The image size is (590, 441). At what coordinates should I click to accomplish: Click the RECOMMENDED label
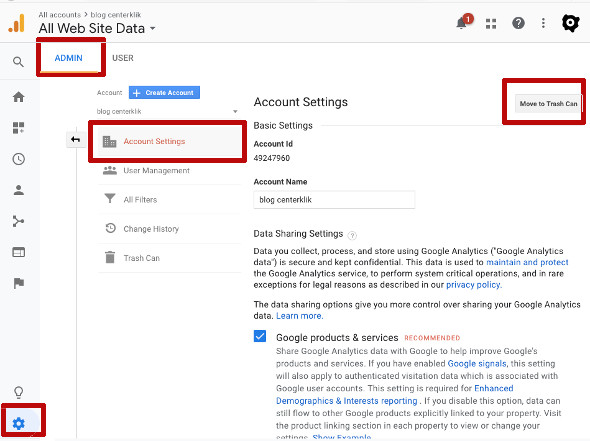click(x=432, y=338)
